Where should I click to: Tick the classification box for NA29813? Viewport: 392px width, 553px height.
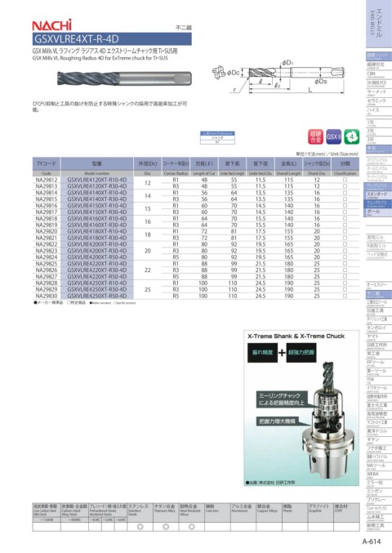(x=345, y=186)
